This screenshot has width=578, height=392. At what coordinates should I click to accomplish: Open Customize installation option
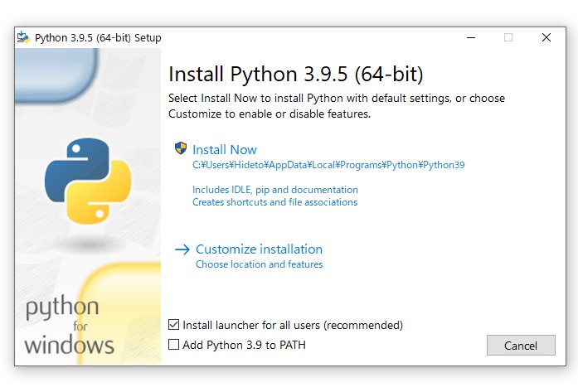(259, 249)
